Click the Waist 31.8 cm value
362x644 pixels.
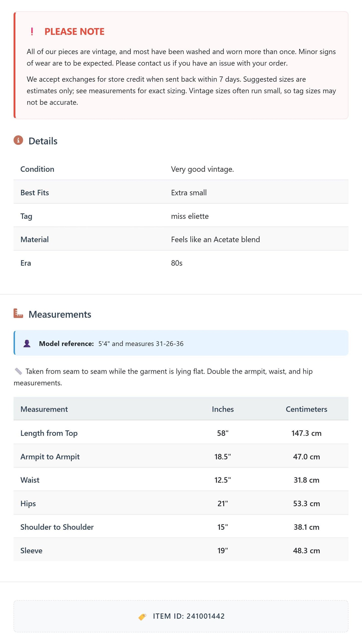pos(306,480)
